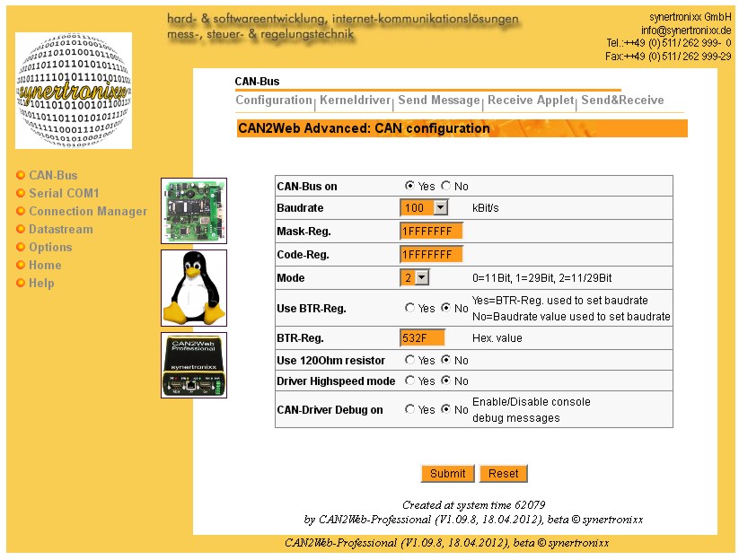Select Yes for Use 120Ohm resistor
The height and width of the screenshot is (560, 739).
tap(410, 360)
